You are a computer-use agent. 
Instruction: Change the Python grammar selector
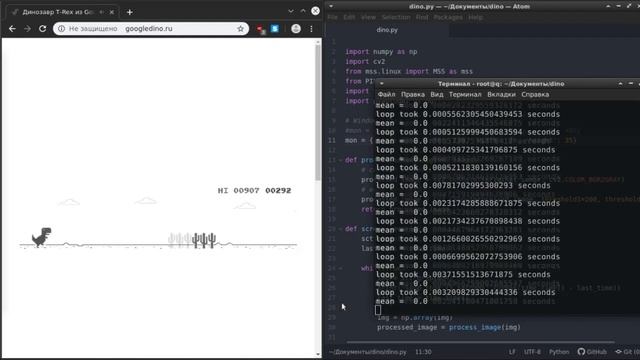point(559,352)
